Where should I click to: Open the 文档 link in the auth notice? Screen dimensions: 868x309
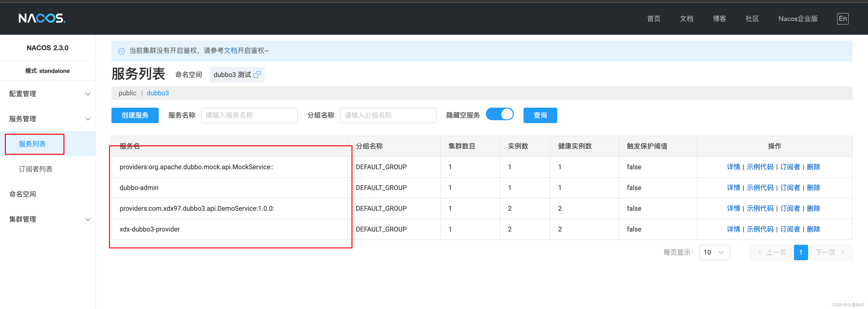coord(230,51)
